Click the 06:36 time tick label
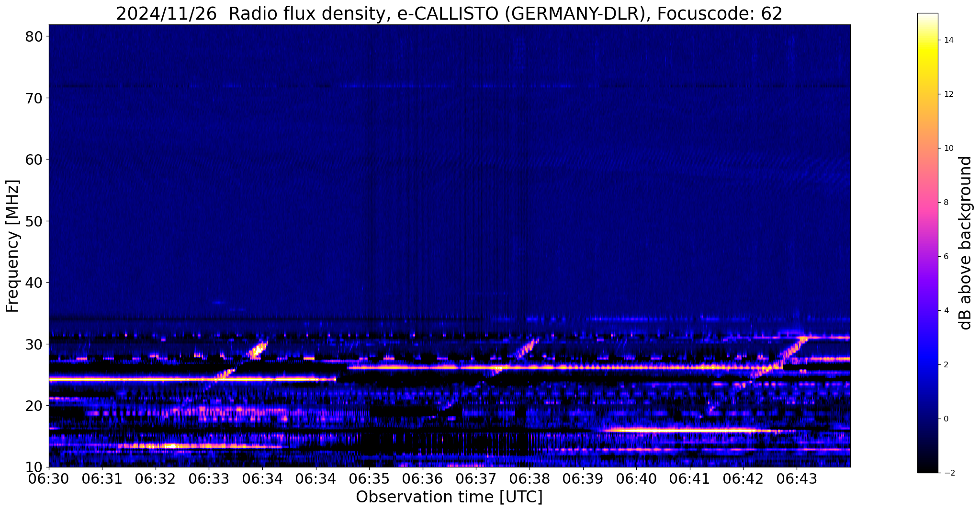Viewport: 980px width, 511px height. tap(423, 479)
